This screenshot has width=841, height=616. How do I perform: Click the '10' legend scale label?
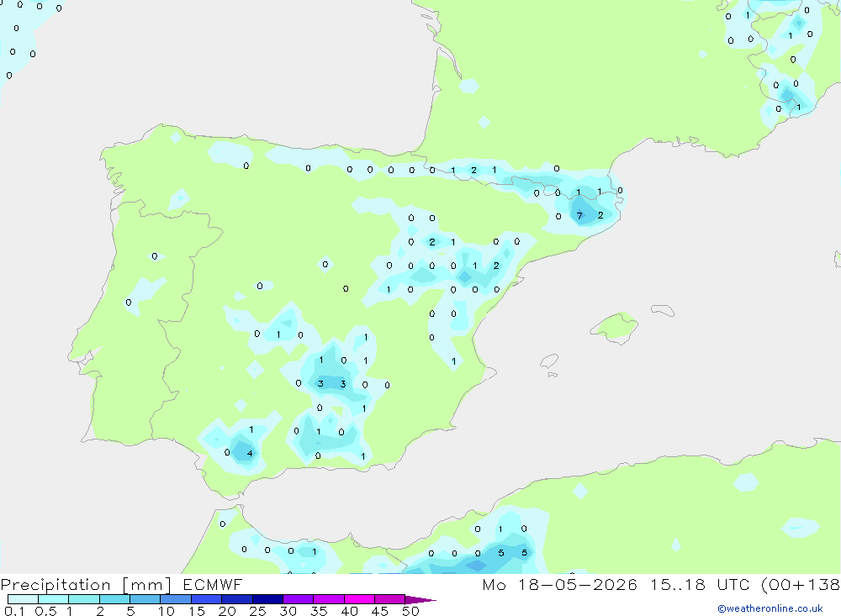click(167, 611)
